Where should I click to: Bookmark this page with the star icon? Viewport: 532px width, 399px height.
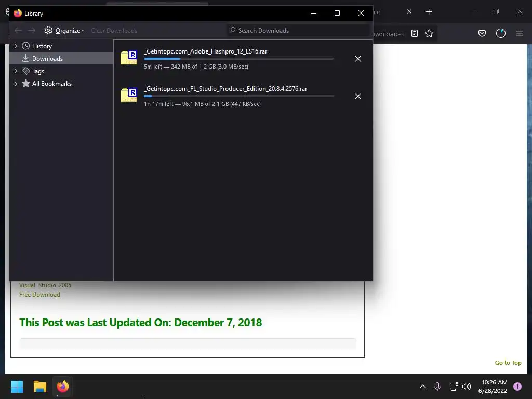[x=429, y=33]
